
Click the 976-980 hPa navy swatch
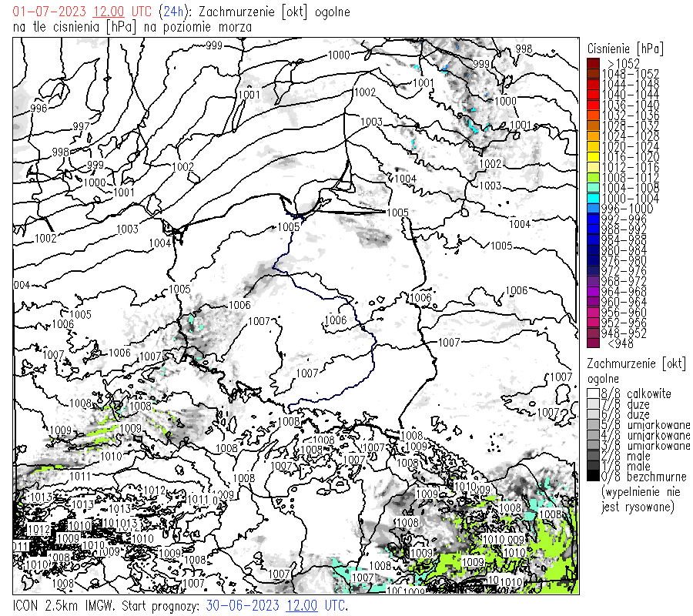point(593,261)
